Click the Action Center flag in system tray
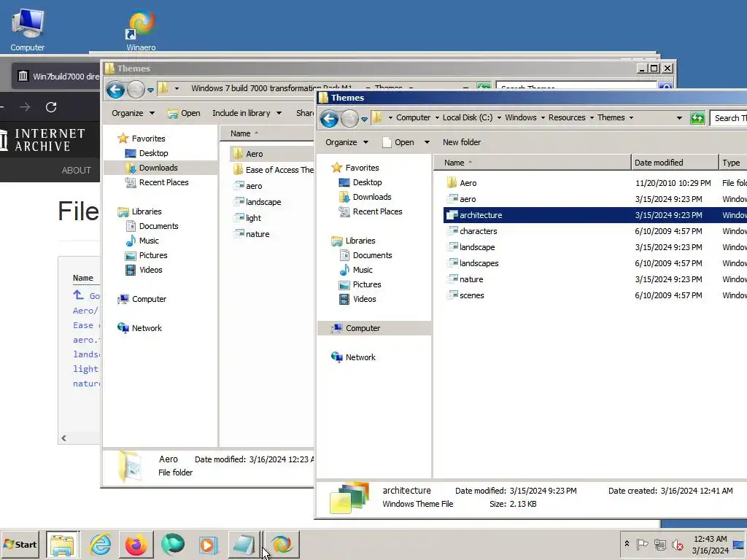Image resolution: width=747 pixels, height=560 pixels. point(642,544)
